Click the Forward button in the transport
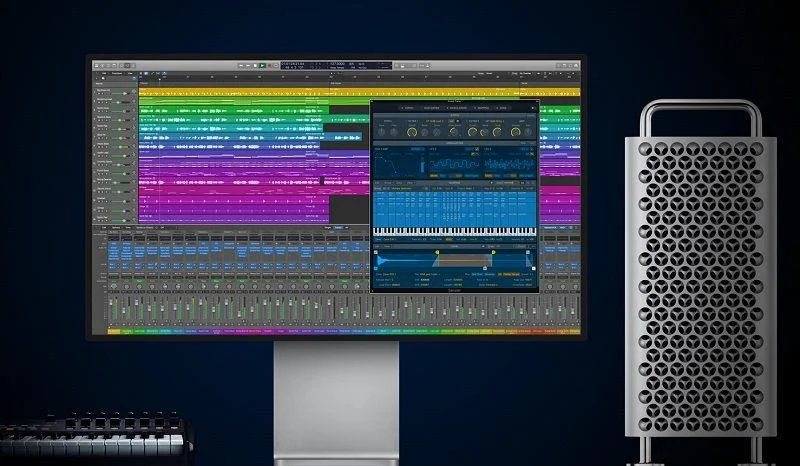This screenshot has width=800, height=466. click(248, 65)
